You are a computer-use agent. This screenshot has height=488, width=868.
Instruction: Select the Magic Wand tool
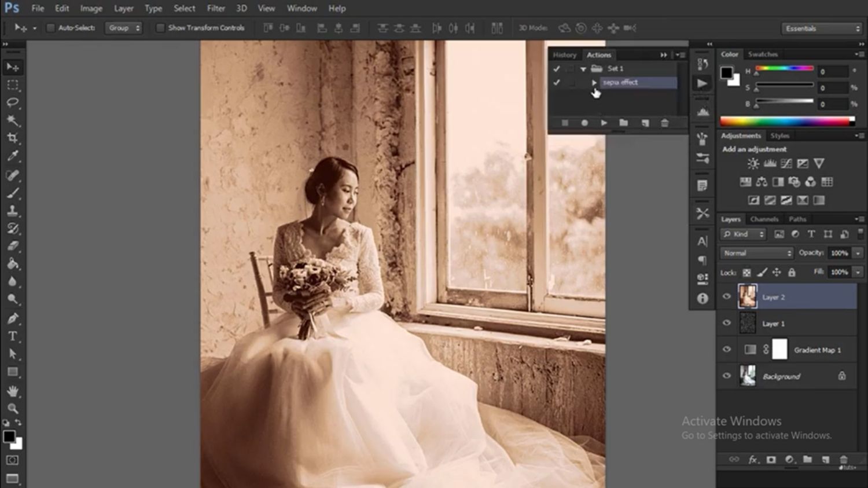click(x=13, y=120)
